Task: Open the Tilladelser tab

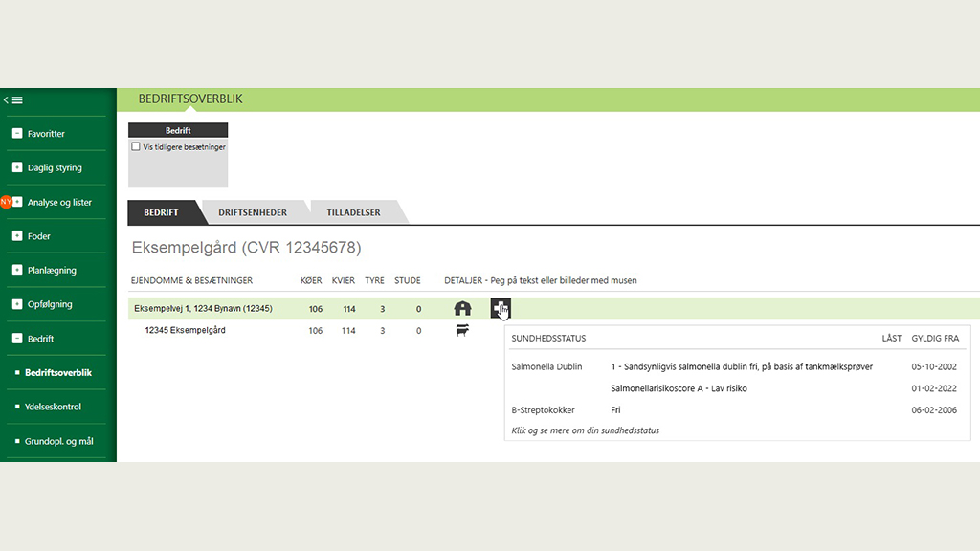Action: pos(353,212)
